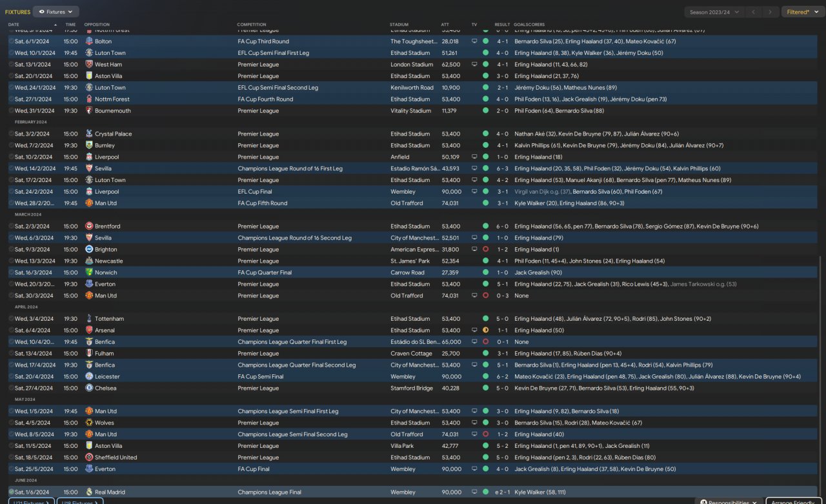Sort fixtures by the Competition column header
Image resolution: width=826 pixels, height=504 pixels.
pyautogui.click(x=251, y=25)
